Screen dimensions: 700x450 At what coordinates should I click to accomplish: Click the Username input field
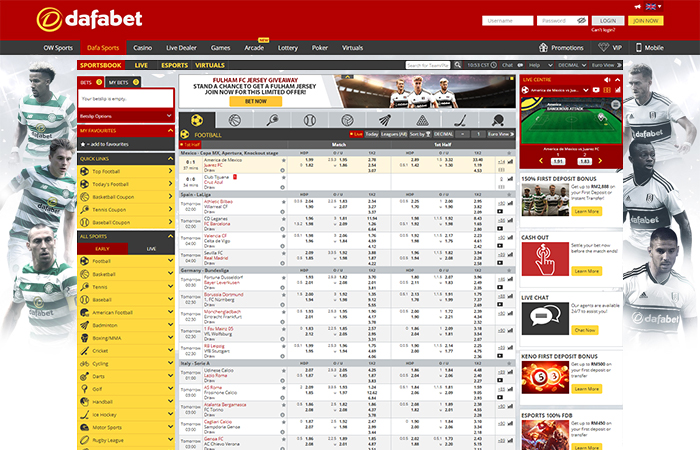[x=508, y=21]
